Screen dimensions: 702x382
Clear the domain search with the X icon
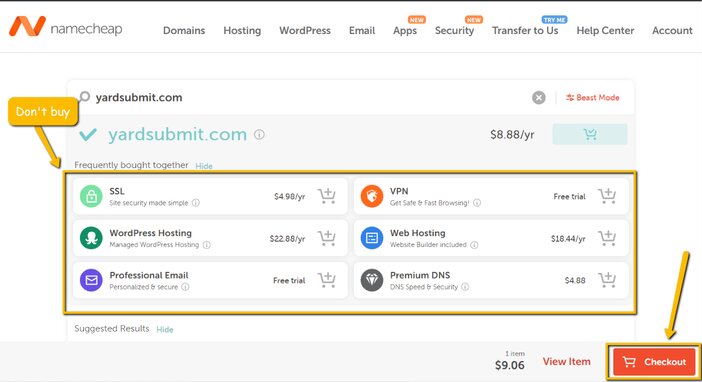pos(539,97)
